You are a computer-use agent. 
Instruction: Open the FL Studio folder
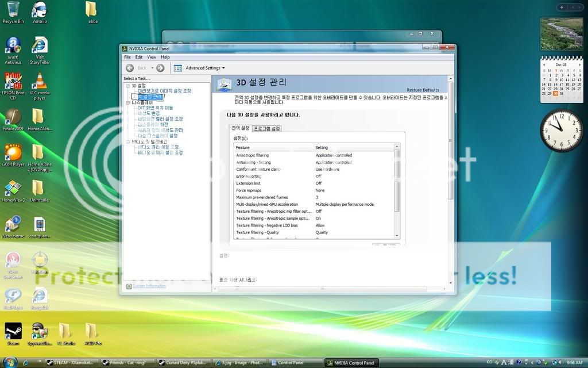[65, 333]
